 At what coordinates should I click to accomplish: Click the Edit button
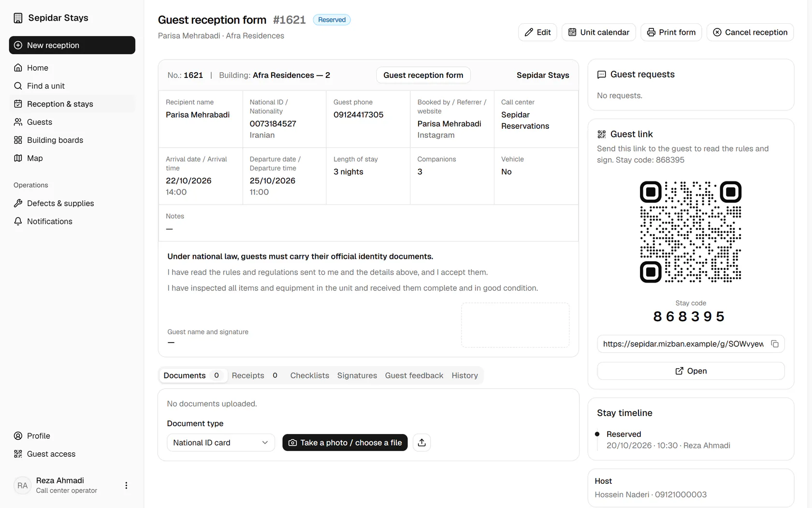(x=537, y=32)
